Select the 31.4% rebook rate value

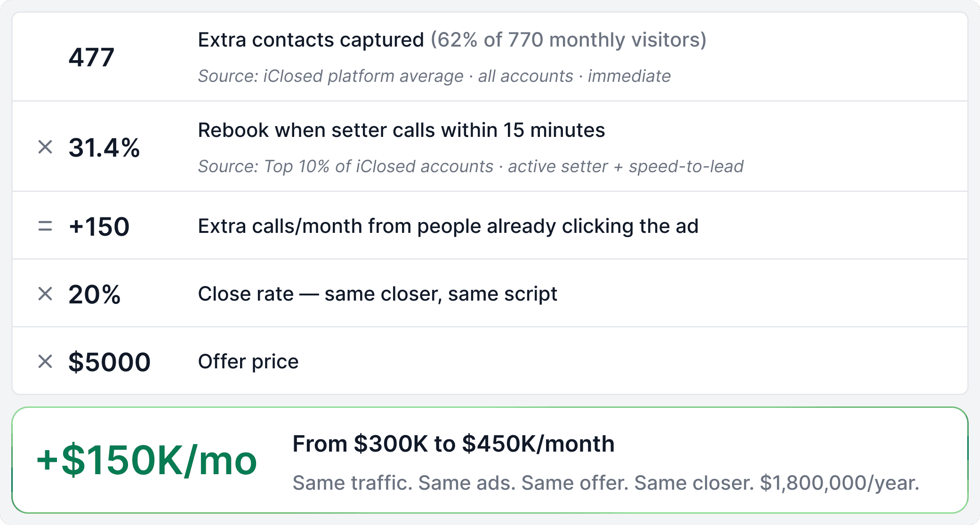click(104, 148)
